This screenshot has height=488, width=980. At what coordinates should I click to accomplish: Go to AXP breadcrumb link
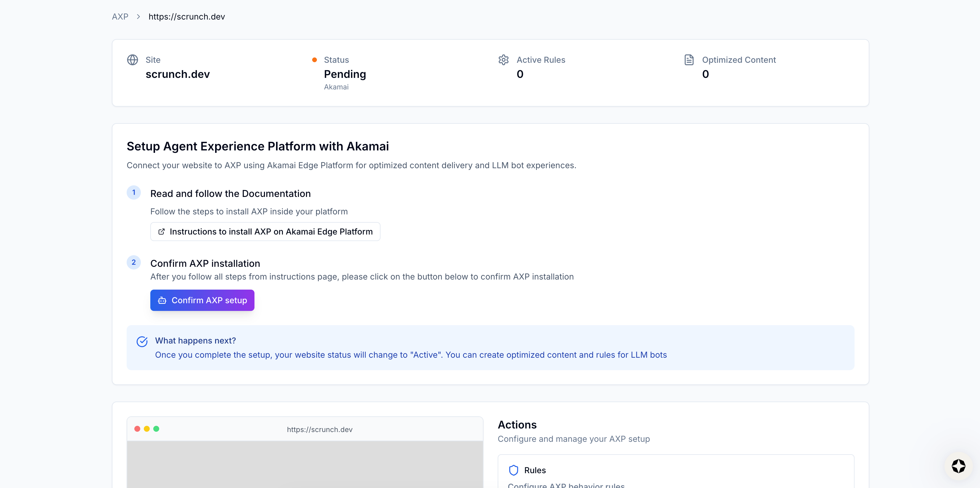click(x=120, y=17)
